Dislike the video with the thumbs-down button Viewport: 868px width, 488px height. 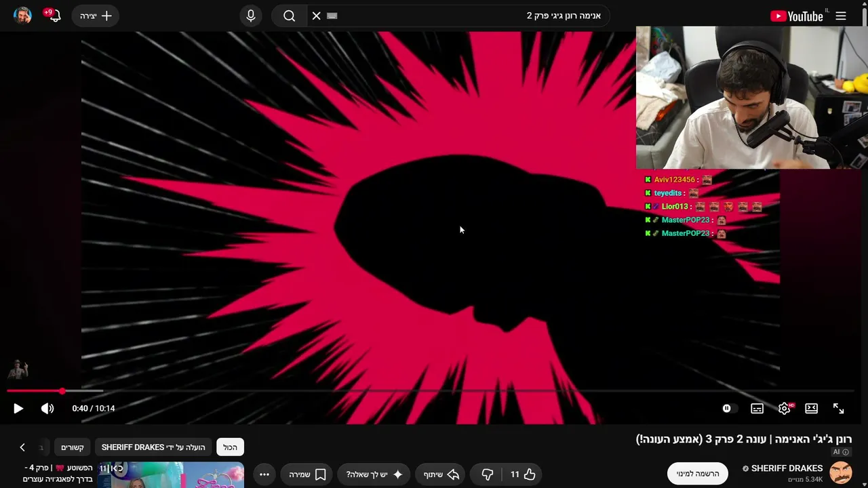pos(488,474)
